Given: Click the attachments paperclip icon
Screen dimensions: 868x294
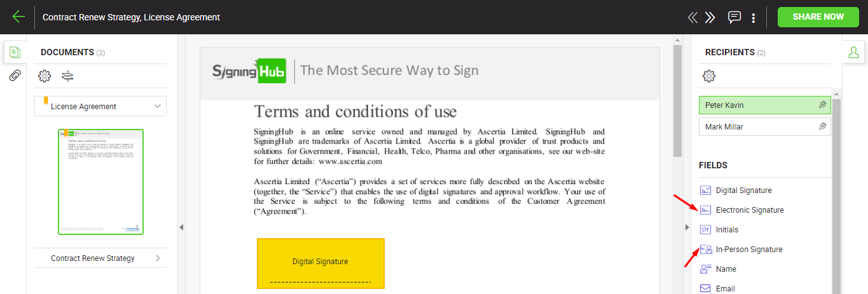Looking at the screenshot, I should (15, 76).
